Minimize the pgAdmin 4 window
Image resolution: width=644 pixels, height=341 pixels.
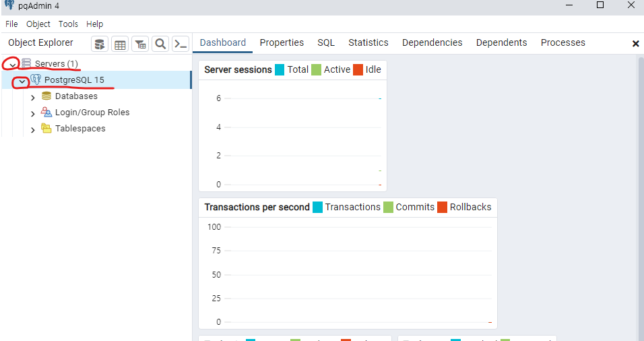coord(569,5)
